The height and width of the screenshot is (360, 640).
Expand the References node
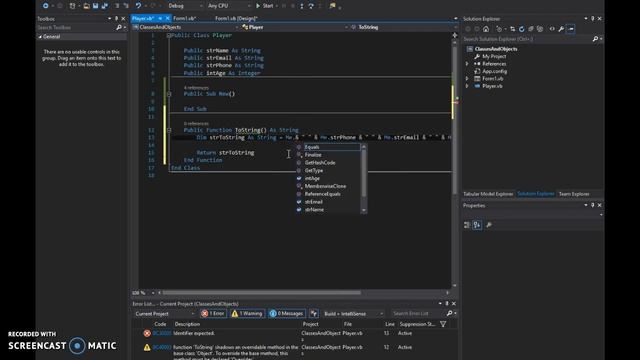point(467,64)
